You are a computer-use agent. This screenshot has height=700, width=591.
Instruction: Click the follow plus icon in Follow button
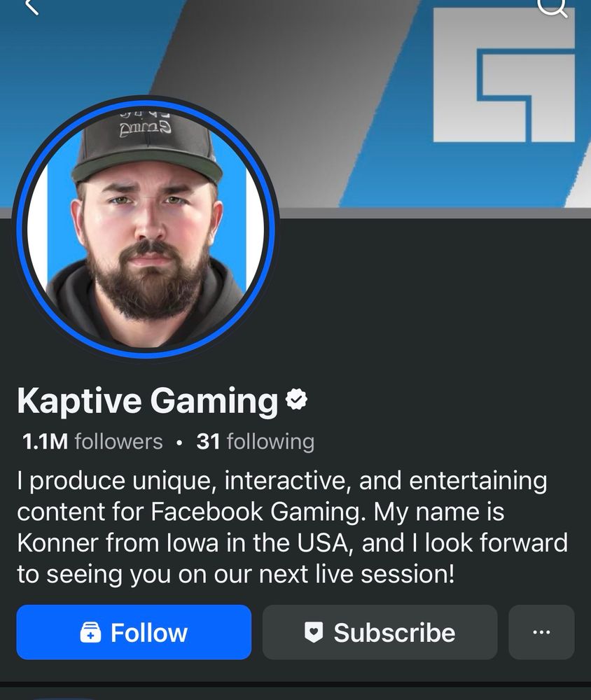point(90,633)
